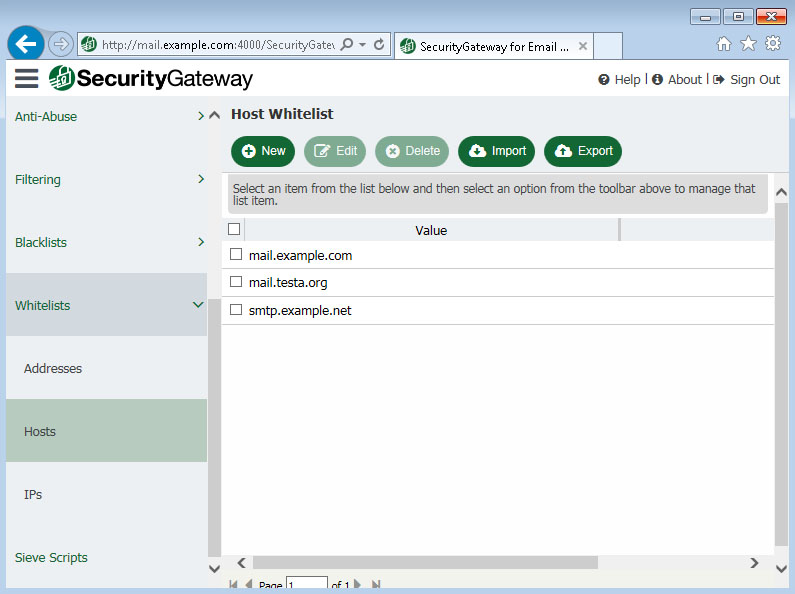Click horizontal scroll right arrow

click(754, 563)
